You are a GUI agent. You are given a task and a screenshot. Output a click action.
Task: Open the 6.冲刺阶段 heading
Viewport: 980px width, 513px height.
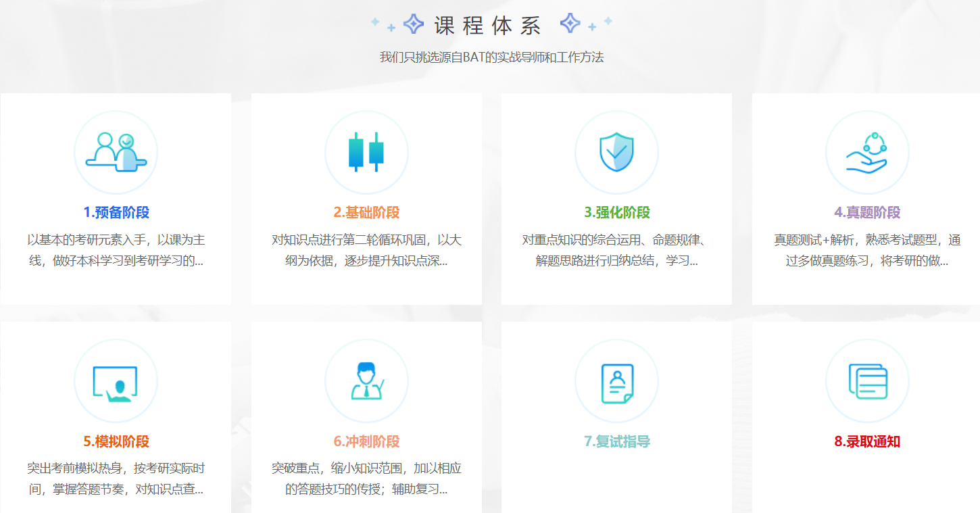366,441
